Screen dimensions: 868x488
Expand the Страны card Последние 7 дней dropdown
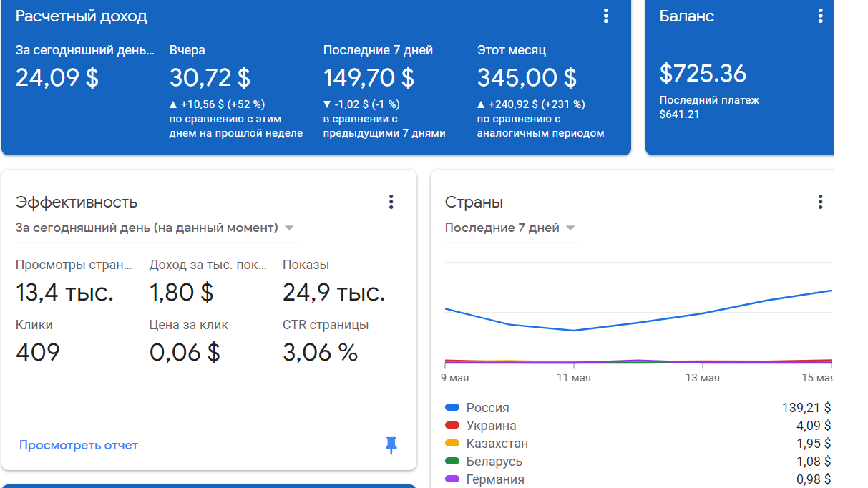pyautogui.click(x=570, y=228)
